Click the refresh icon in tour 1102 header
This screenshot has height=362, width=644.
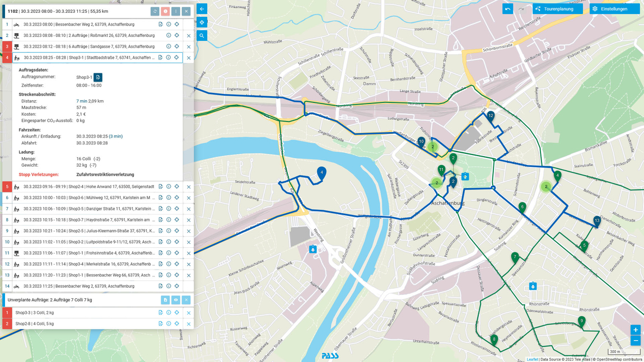[155, 11]
